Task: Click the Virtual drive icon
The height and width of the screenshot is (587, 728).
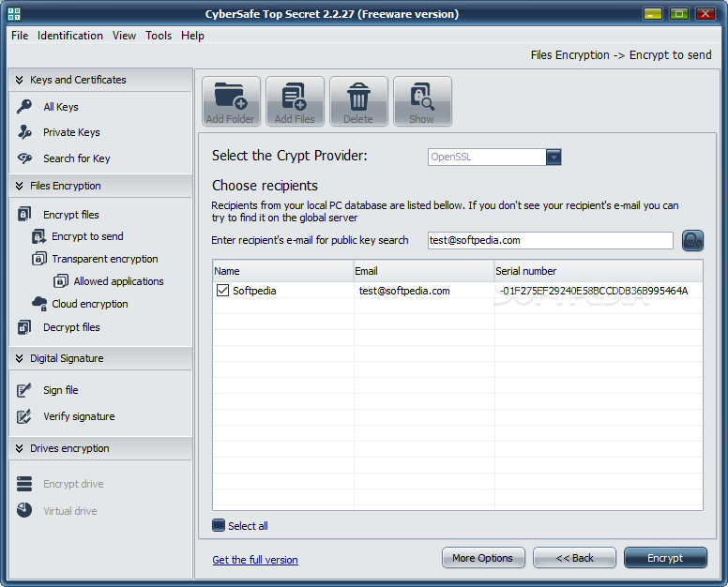Action: (24, 510)
